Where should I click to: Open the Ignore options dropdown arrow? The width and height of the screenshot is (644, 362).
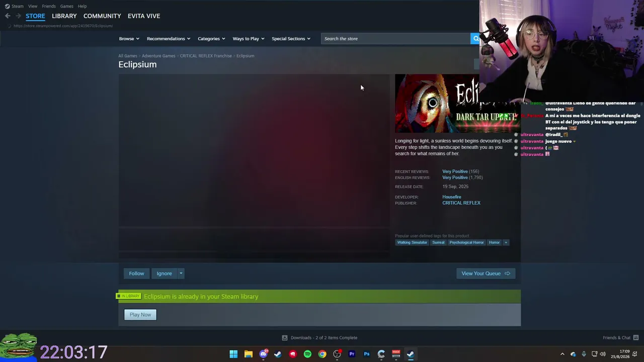181,274
